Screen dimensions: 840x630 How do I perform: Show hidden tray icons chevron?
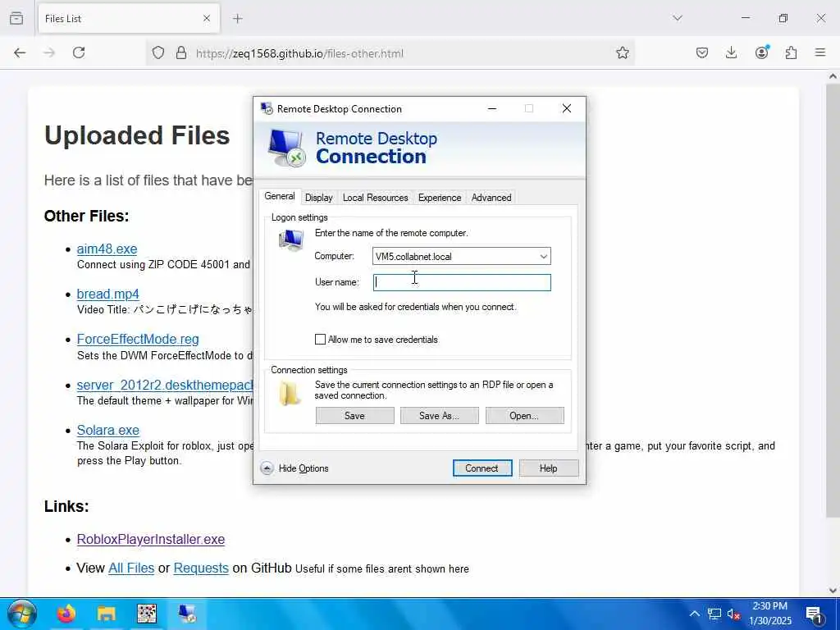(x=694, y=614)
